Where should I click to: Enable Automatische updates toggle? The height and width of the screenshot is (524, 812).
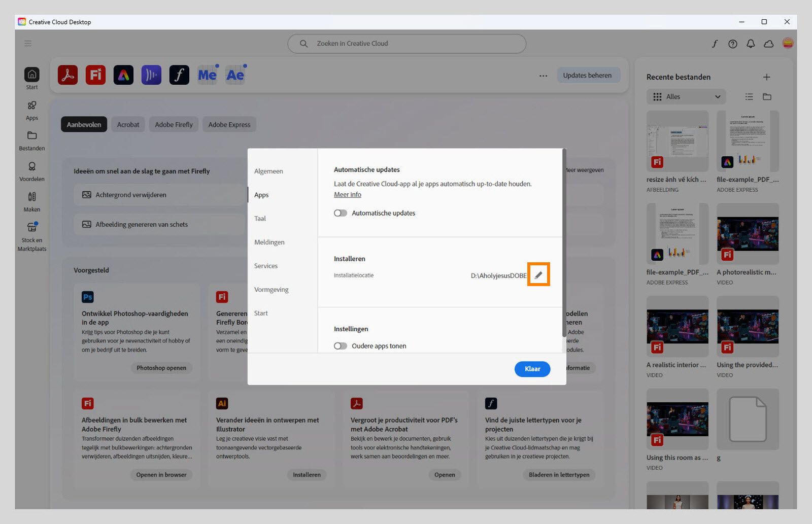pyautogui.click(x=341, y=213)
